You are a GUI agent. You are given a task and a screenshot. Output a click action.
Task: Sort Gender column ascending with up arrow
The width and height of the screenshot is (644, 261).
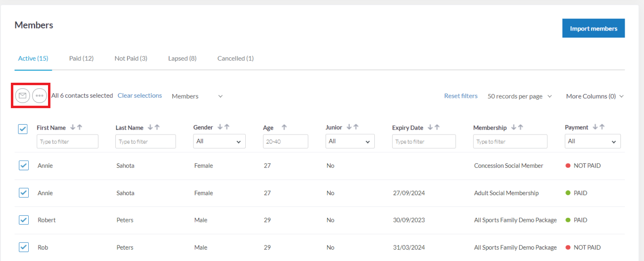coord(227,127)
